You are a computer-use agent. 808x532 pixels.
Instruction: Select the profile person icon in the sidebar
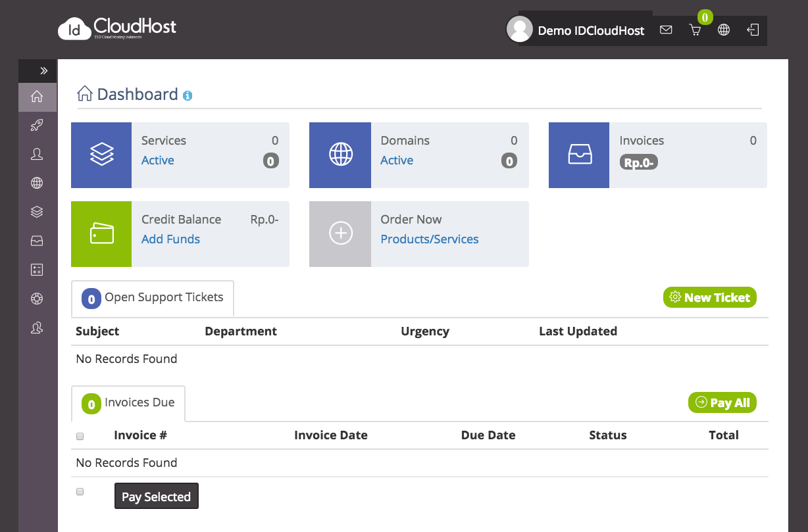pos(37,154)
